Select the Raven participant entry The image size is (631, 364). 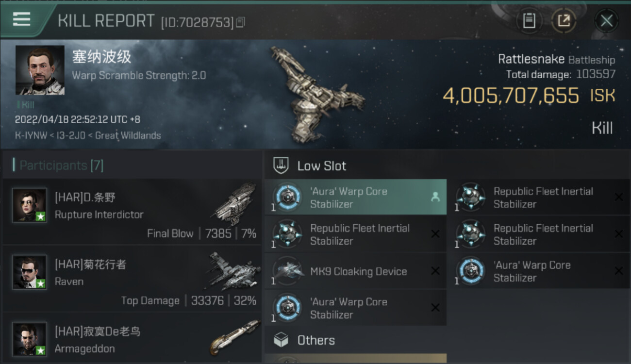[x=132, y=278]
